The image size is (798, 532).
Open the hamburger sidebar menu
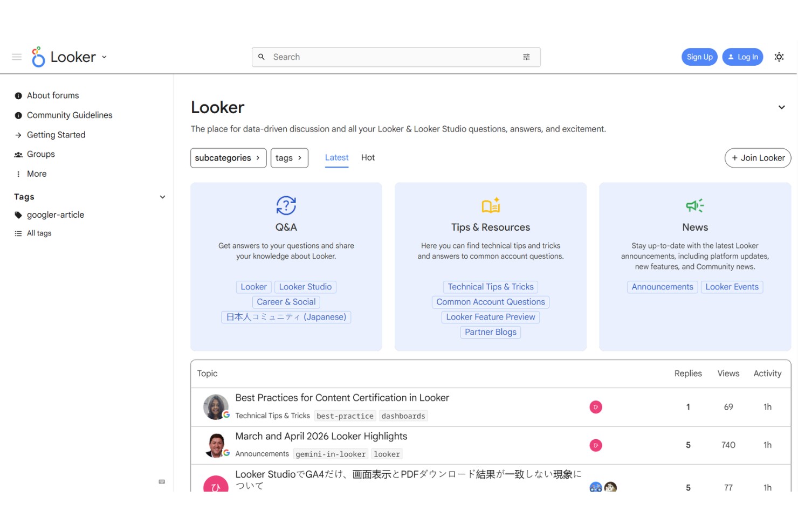tap(17, 57)
